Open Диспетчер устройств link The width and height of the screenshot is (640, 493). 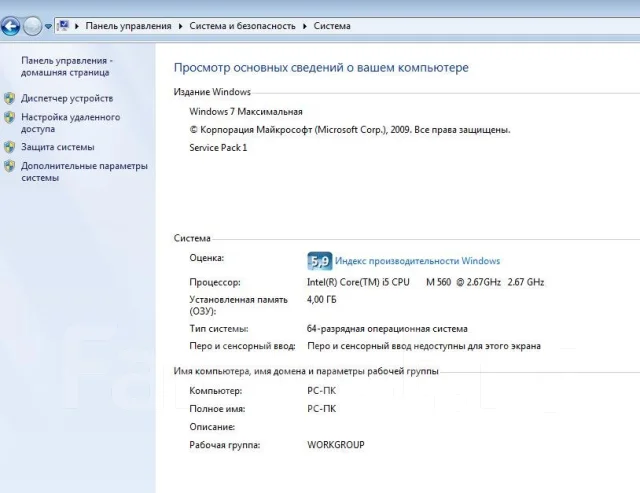pos(67,98)
